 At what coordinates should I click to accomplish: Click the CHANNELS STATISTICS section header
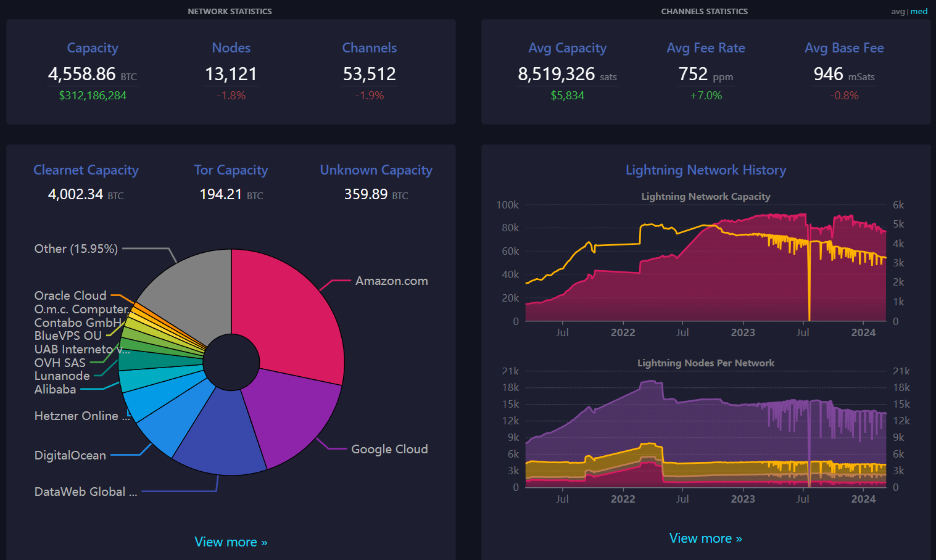pyautogui.click(x=705, y=11)
